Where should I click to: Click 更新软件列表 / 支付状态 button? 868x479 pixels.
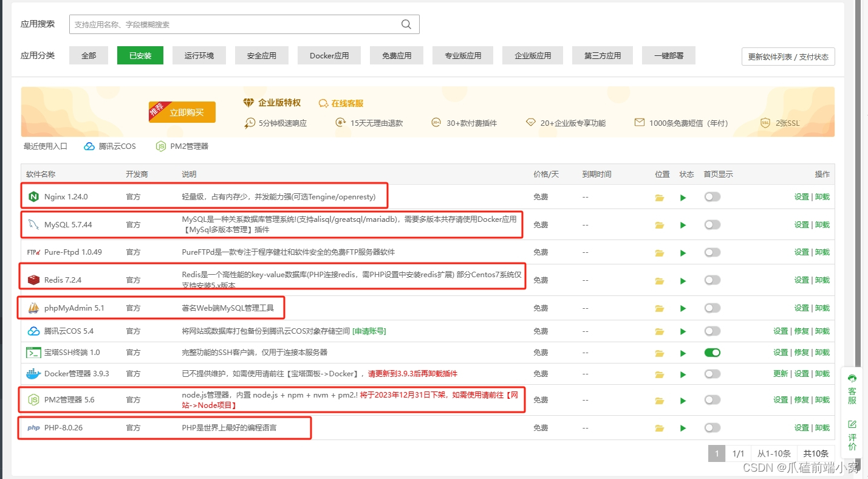[x=788, y=57]
